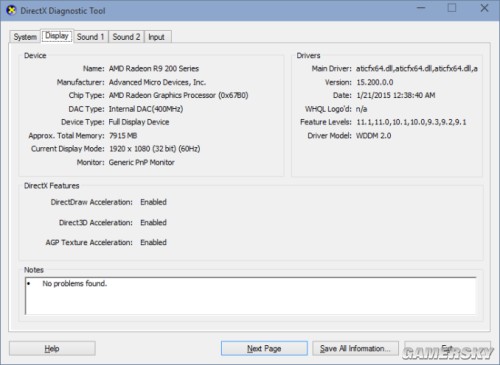500x365 pixels.
Task: Click the Exit button
Action: 447,349
